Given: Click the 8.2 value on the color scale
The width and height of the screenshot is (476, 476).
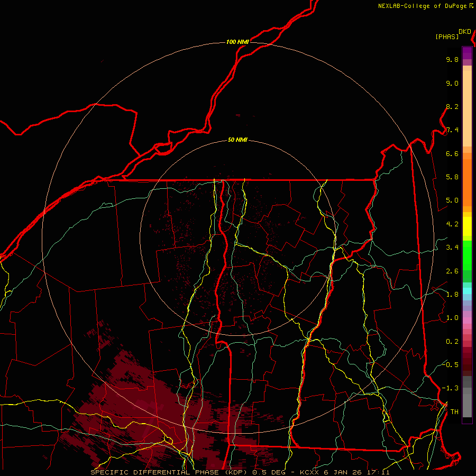Looking at the screenshot, I should coord(452,106).
